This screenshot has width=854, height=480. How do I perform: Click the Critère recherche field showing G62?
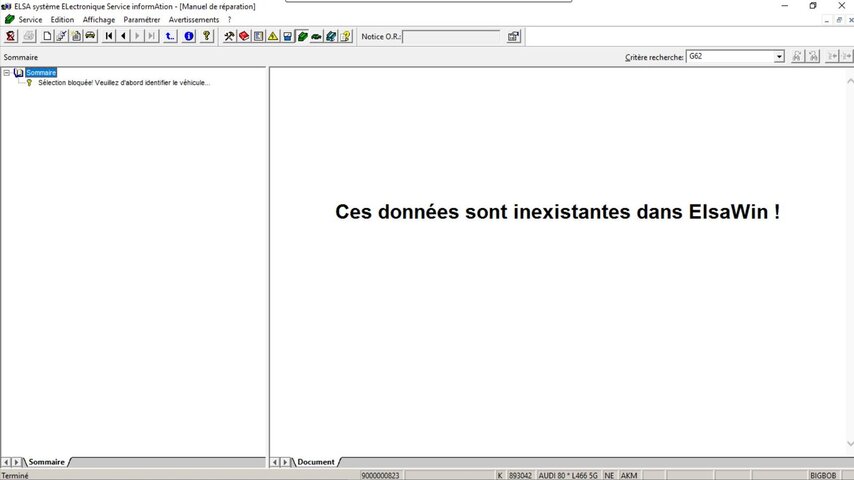coord(730,57)
